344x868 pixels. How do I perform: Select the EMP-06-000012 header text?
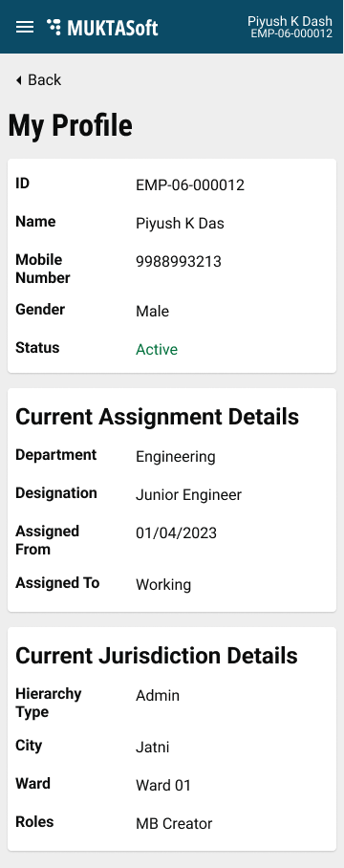pos(291,33)
